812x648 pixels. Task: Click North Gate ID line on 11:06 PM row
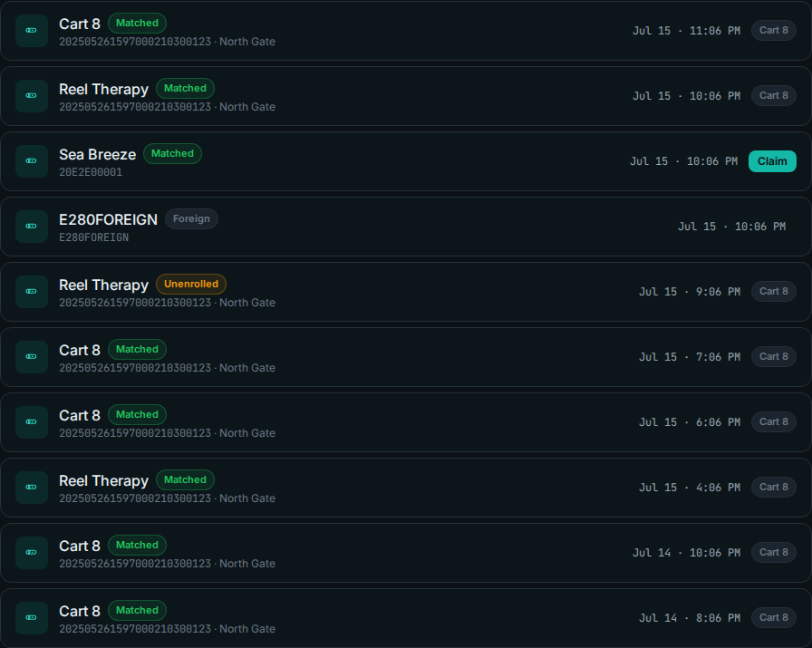point(168,42)
